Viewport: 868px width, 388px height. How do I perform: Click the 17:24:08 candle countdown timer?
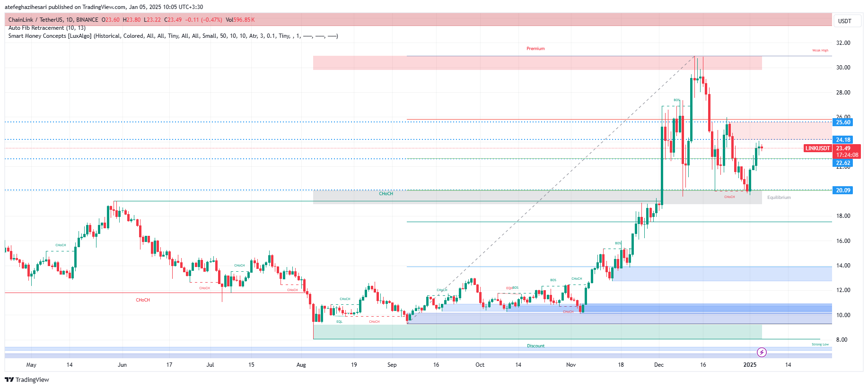click(x=847, y=155)
